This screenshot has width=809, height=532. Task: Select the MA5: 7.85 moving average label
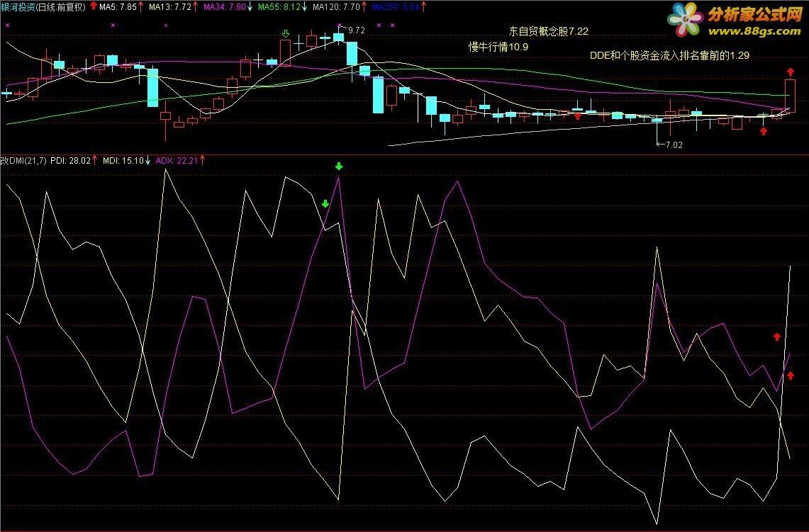coord(118,6)
